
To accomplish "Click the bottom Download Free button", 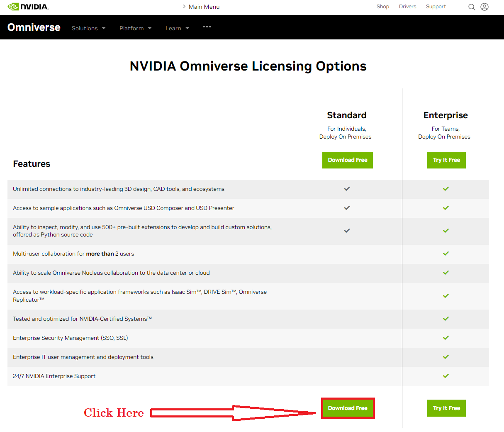I will coord(348,408).
